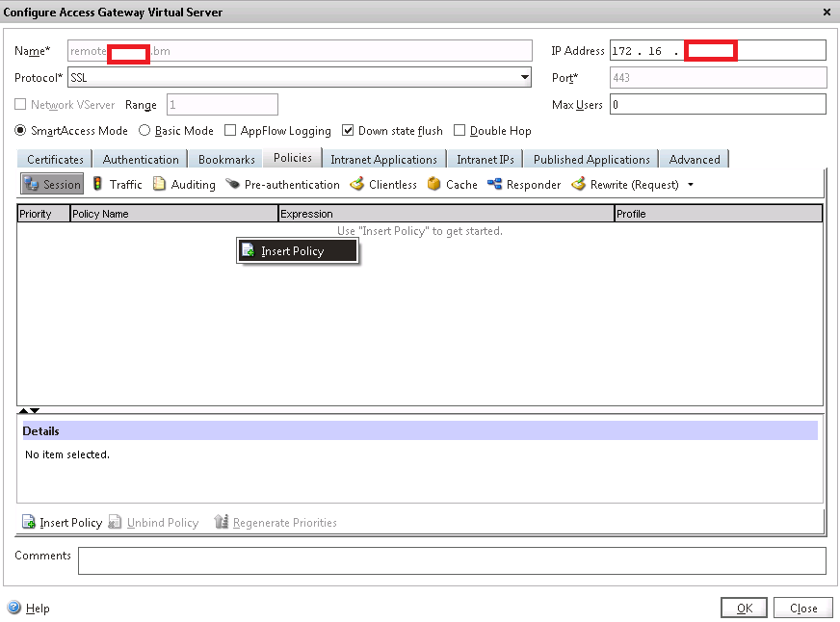The height and width of the screenshot is (622, 840).
Task: Sort by Priority column header
Action: 43,214
